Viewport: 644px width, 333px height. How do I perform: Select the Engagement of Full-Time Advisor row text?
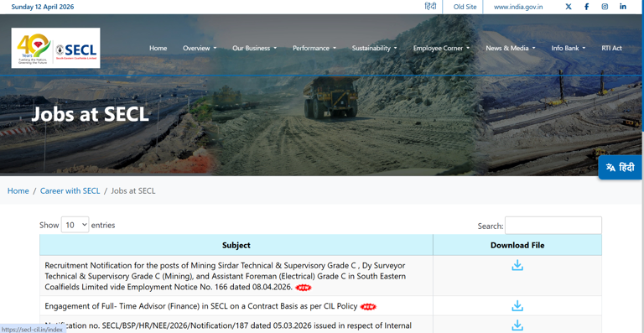pyautogui.click(x=202, y=306)
